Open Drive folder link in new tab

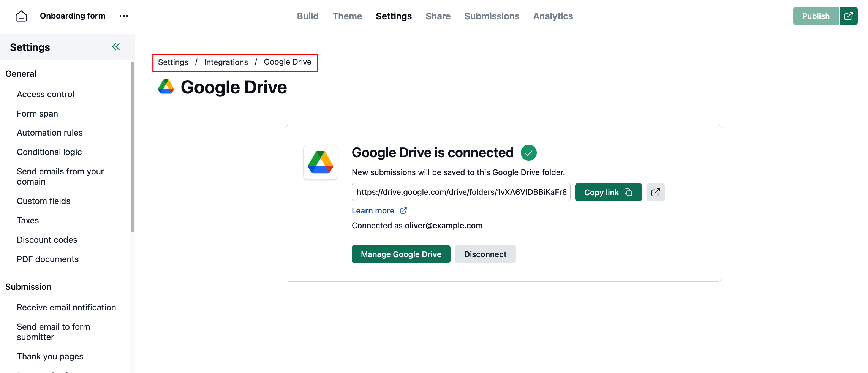tap(656, 192)
